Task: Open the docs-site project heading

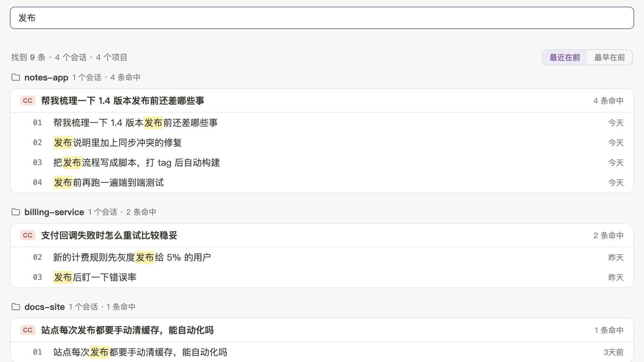Action: coord(44,307)
